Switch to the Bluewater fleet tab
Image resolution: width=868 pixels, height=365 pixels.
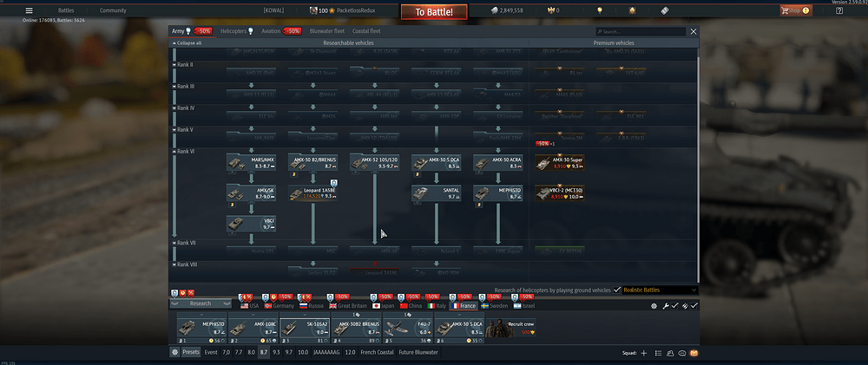coord(327,31)
